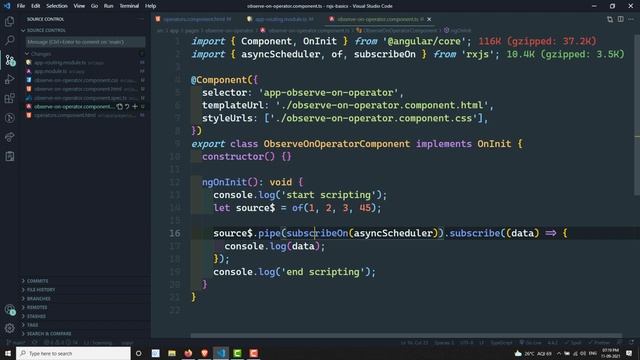Open the Manage gear icon
The width and height of the screenshot is (640, 360).
(x=9, y=328)
